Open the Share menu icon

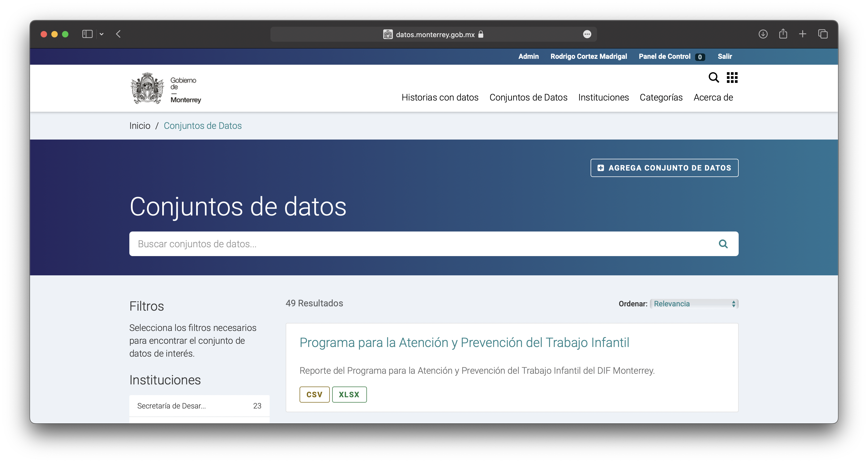coord(783,34)
